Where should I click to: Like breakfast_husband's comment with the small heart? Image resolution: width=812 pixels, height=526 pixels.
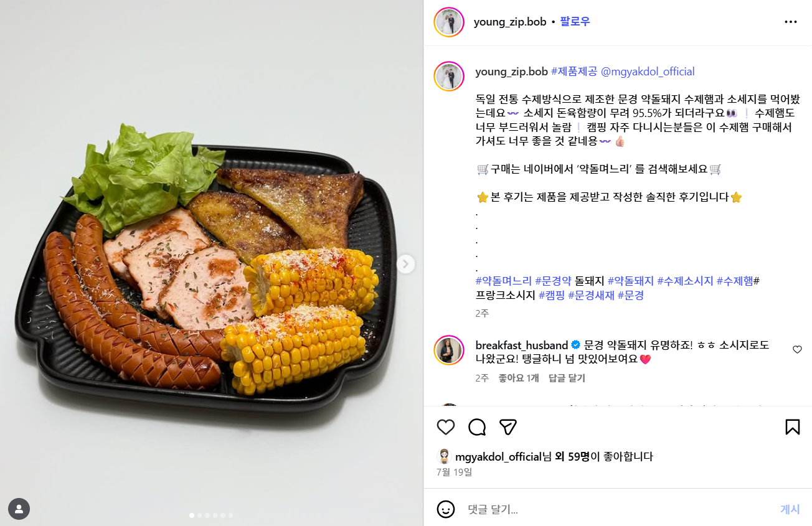point(797,350)
